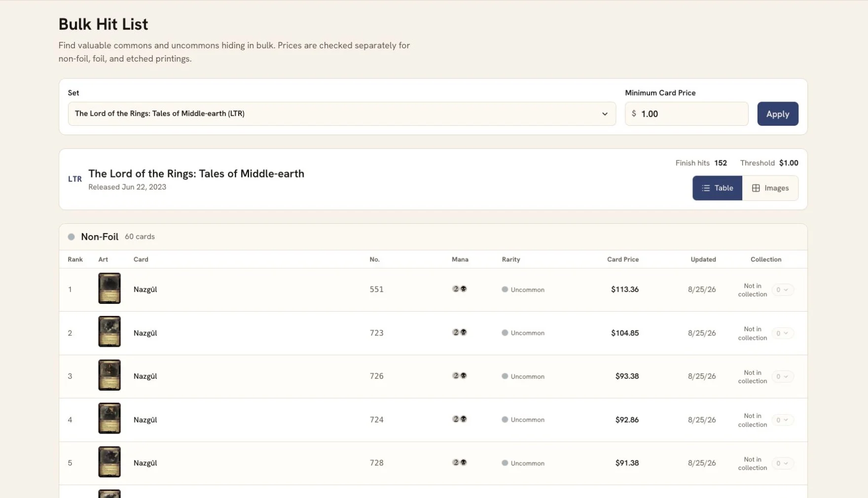Click the set title Tales of Middle-earth
Image resolution: width=868 pixels, height=498 pixels.
[x=196, y=174]
